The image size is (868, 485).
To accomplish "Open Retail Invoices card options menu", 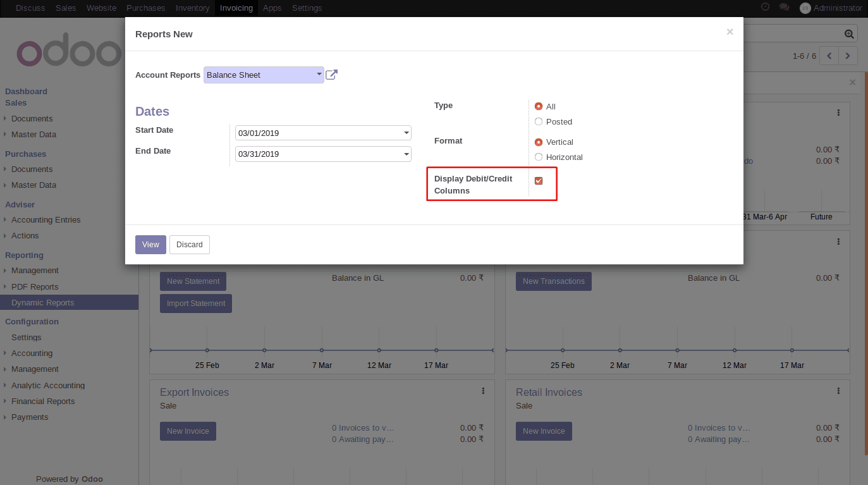I will tap(838, 391).
